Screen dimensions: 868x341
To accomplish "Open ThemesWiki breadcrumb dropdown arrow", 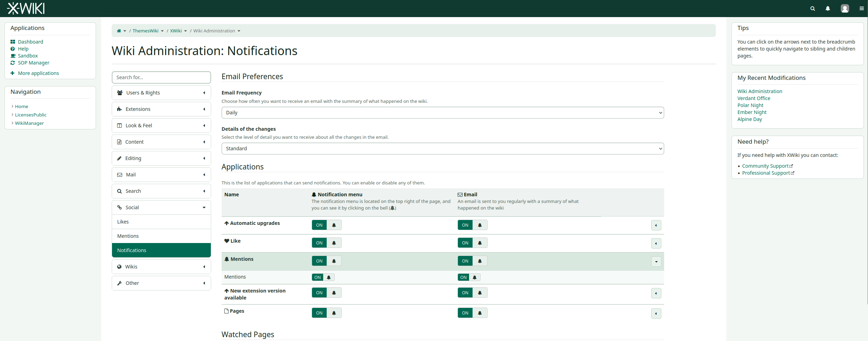I will pos(162,31).
